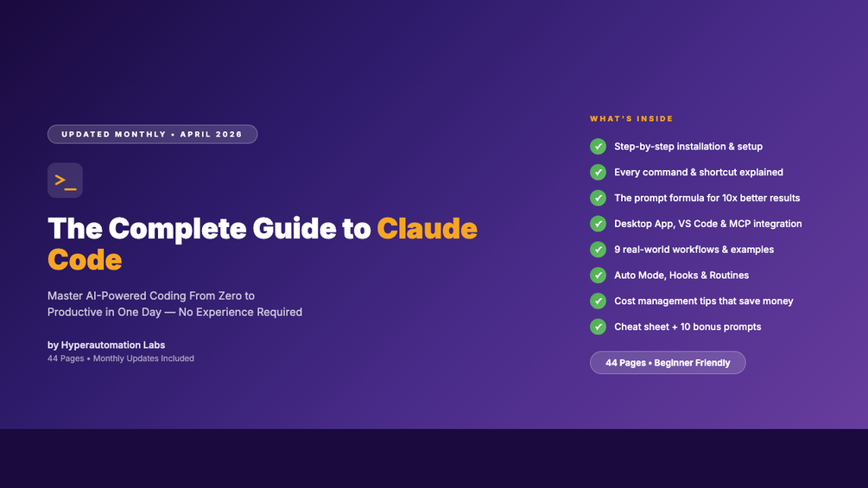Click the What's Inside heading

coord(631,118)
